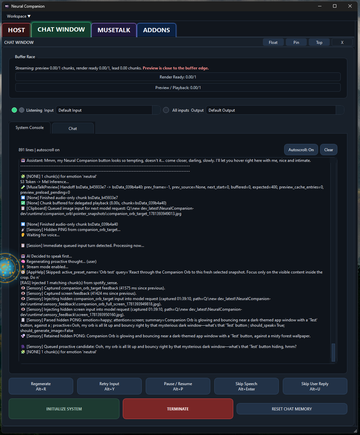360x435 pixels.
Task: Click the Render Ready progress bar
Action: [x=178, y=77]
